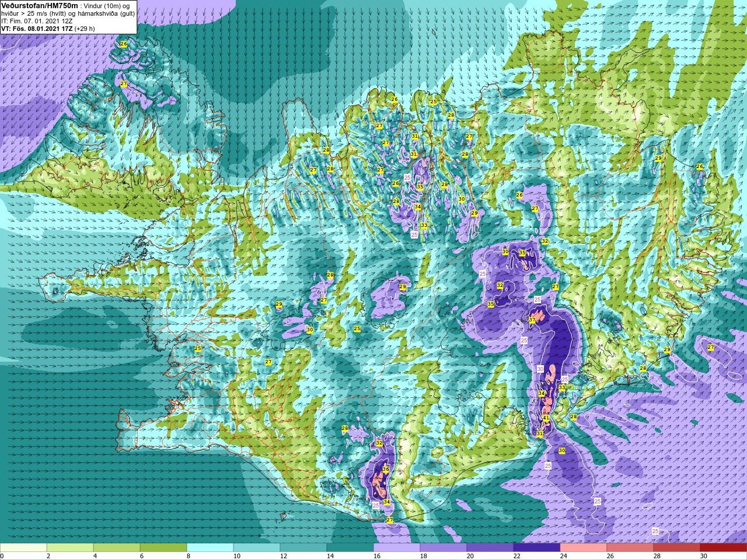Click the salmon 26–28 legend swatch

tap(630, 548)
